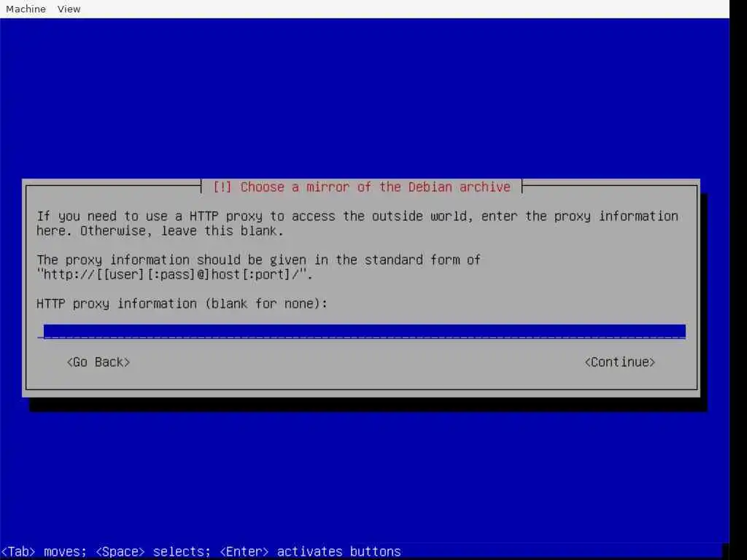Viewport: 747px width, 560px height.
Task: Click the proxy format example 'http://[[user][:pass]@]host[:port]/'
Action: coord(174,275)
